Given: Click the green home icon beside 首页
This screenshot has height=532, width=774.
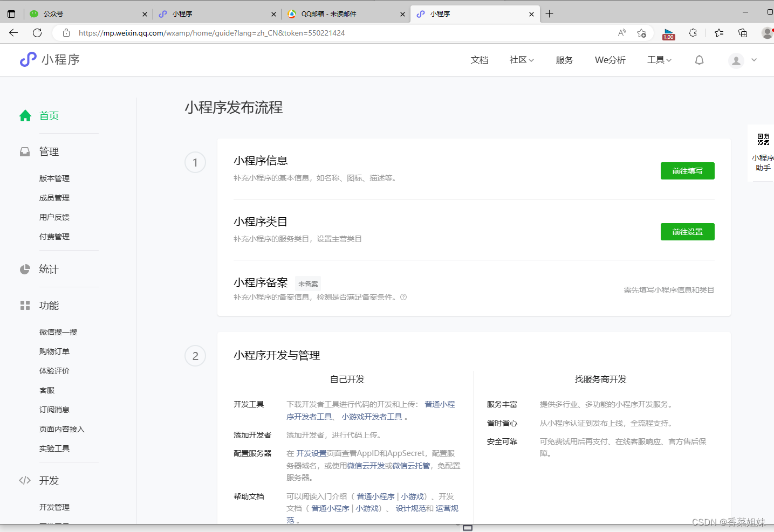Looking at the screenshot, I should pos(25,116).
